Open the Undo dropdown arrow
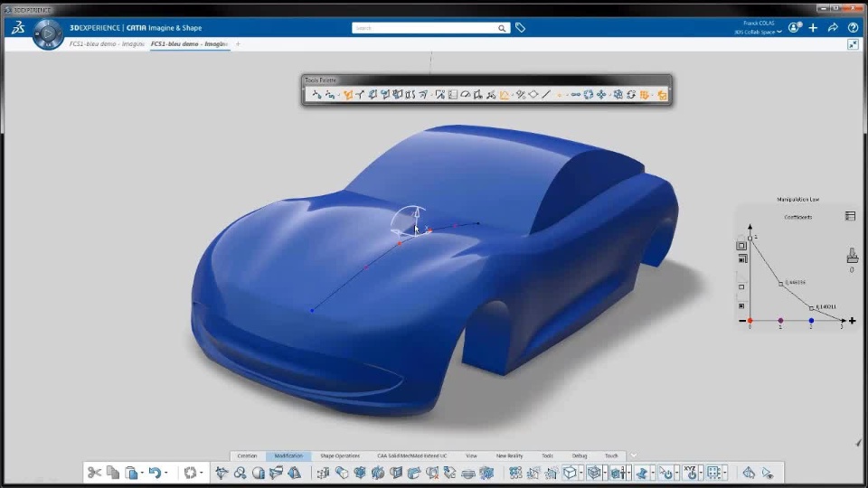 pyautogui.click(x=166, y=473)
